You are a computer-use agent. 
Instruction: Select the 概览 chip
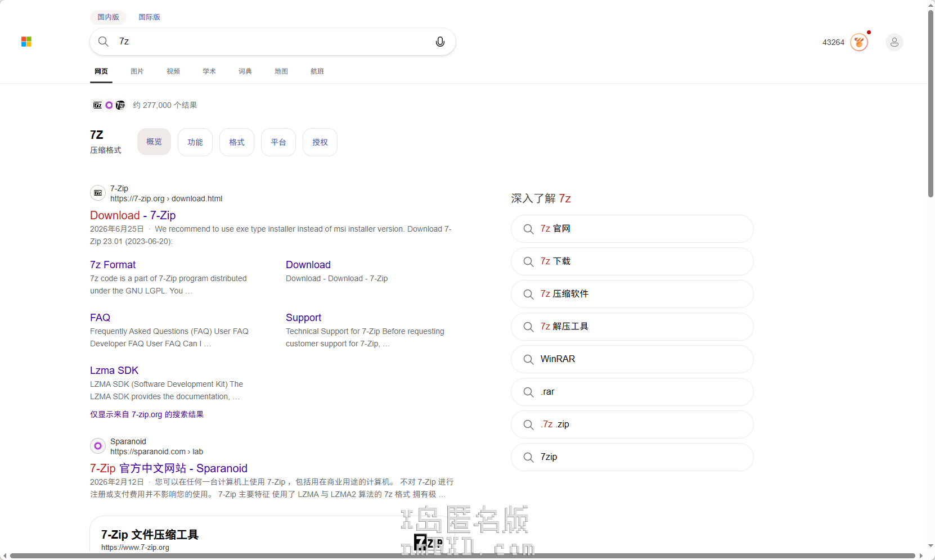[x=154, y=142]
